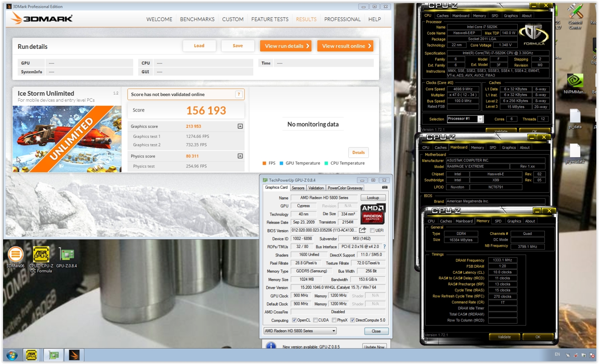Viewport: 599px width, 364px height.
Task: Collapse the Graphics score section
Action: point(240,126)
